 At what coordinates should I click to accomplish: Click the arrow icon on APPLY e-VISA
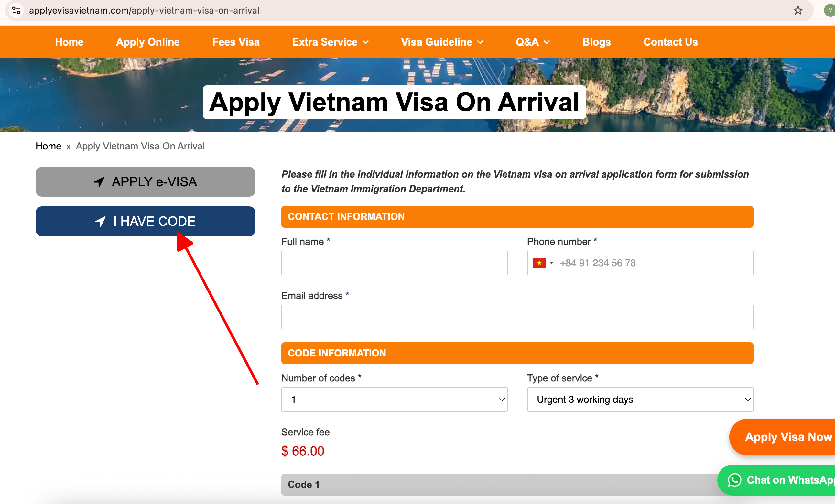coord(99,182)
